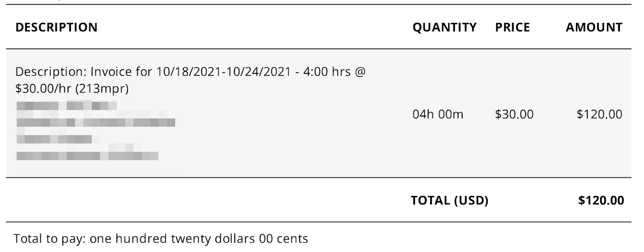Click the $120.00 line item amount

pyautogui.click(x=599, y=115)
